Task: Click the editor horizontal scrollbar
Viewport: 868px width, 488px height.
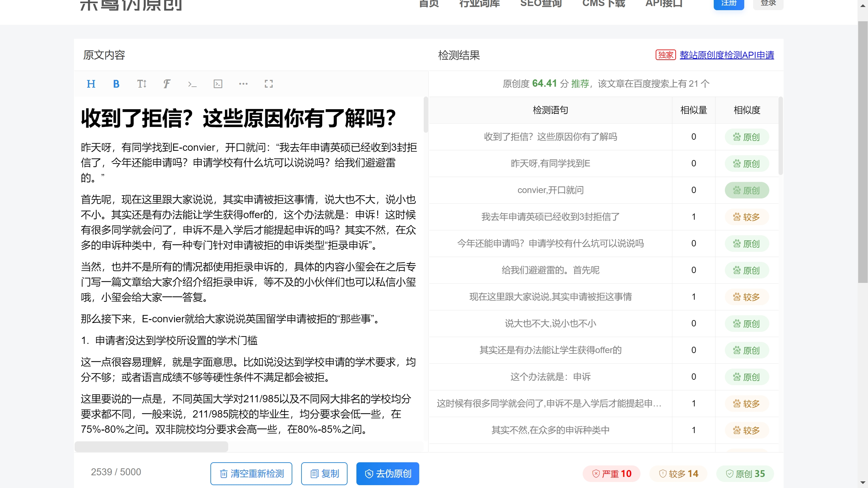Action: click(x=151, y=446)
